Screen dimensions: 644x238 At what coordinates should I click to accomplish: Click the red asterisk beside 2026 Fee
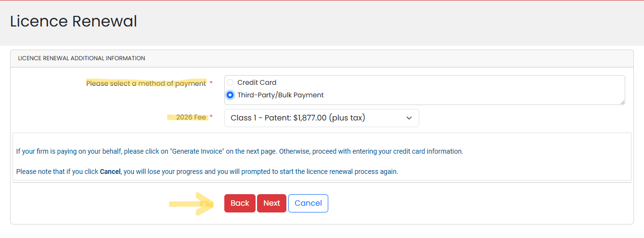pos(211,117)
